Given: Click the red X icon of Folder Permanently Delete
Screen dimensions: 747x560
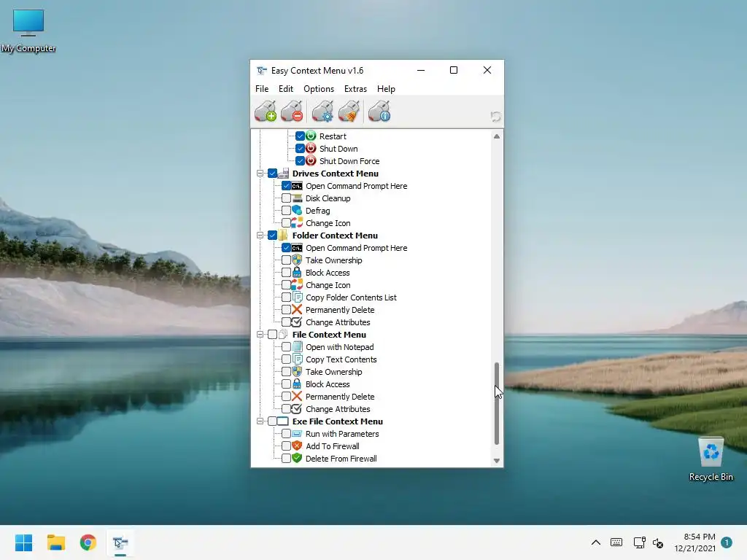Looking at the screenshot, I should pyautogui.click(x=298, y=309).
